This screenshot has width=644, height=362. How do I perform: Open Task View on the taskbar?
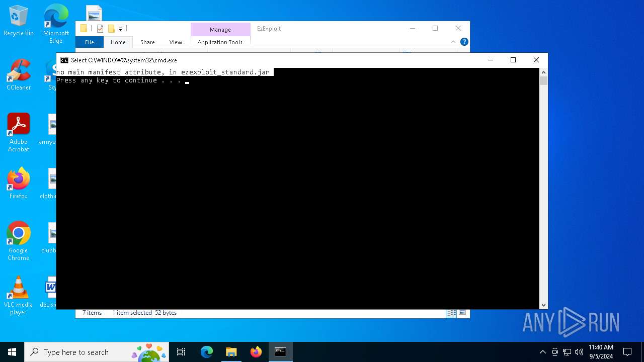[x=181, y=352]
